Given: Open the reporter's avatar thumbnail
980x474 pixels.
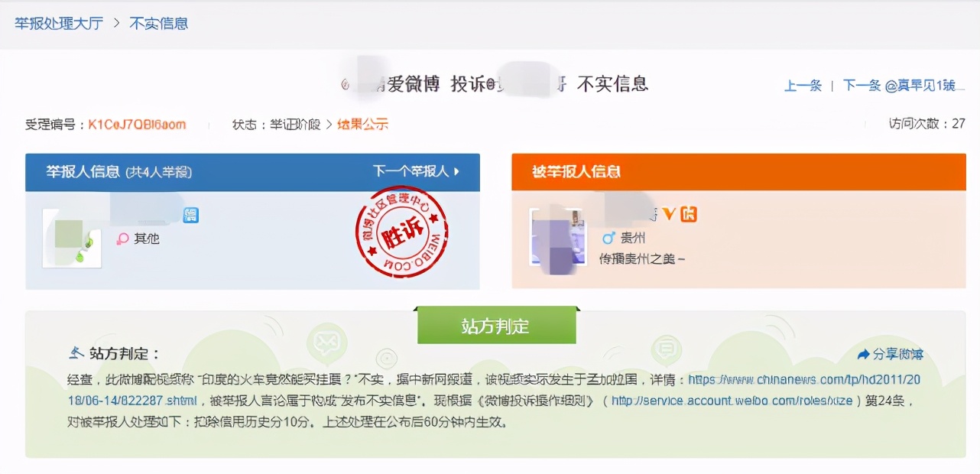Looking at the screenshot, I should pyautogui.click(x=72, y=237).
